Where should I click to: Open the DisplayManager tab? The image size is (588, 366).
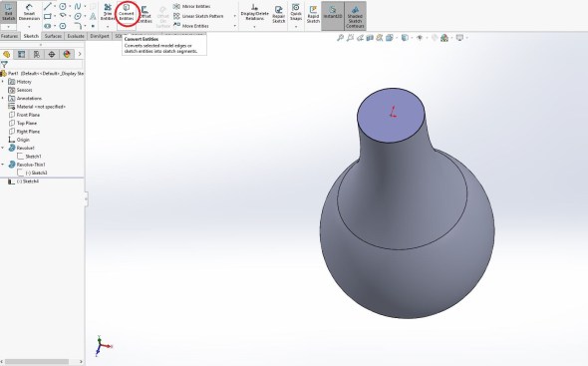coord(67,55)
